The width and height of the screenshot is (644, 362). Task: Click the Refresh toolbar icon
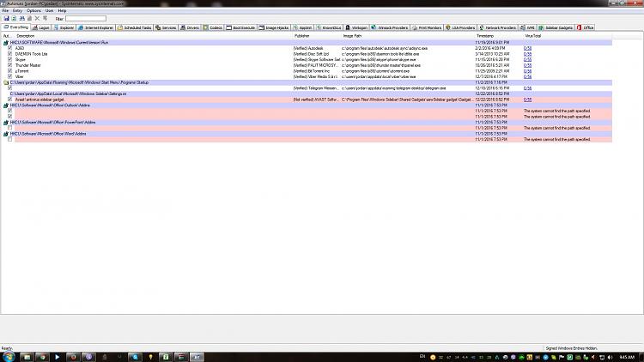[14, 19]
